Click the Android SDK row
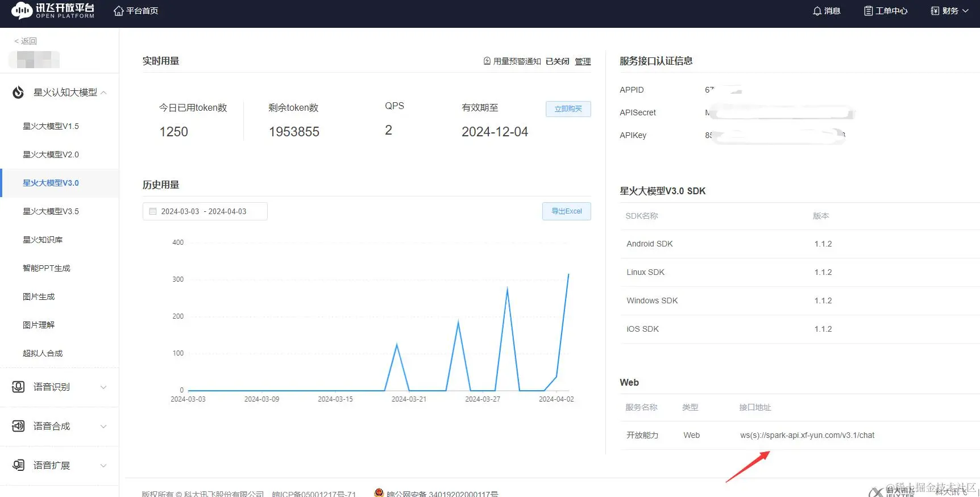This screenshot has height=497, width=980. pos(800,244)
